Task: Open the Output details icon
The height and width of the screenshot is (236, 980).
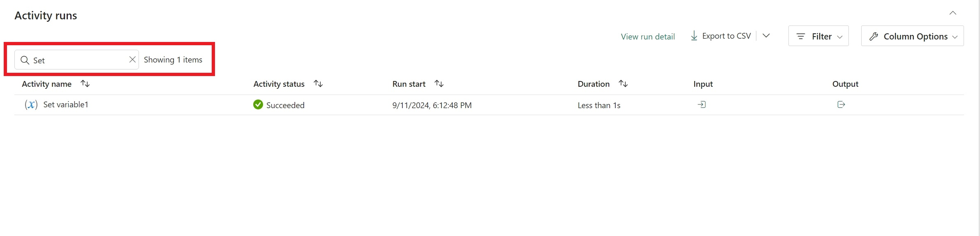Action: 841,105
